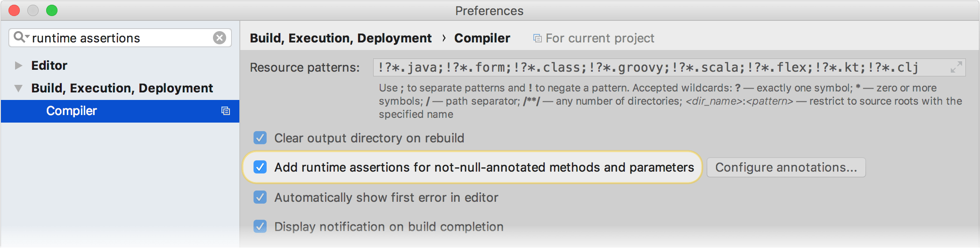Toggle Add runtime assertions checkbox
980x248 pixels.
tap(260, 167)
